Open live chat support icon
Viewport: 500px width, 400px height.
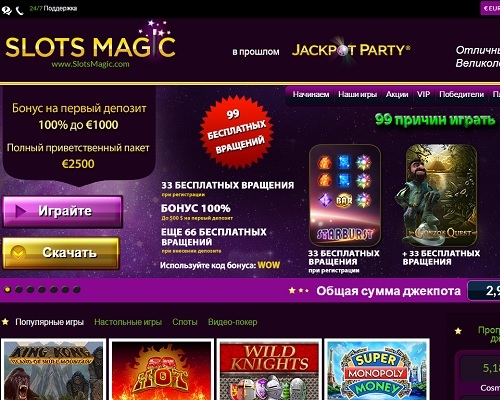pos(7,10)
